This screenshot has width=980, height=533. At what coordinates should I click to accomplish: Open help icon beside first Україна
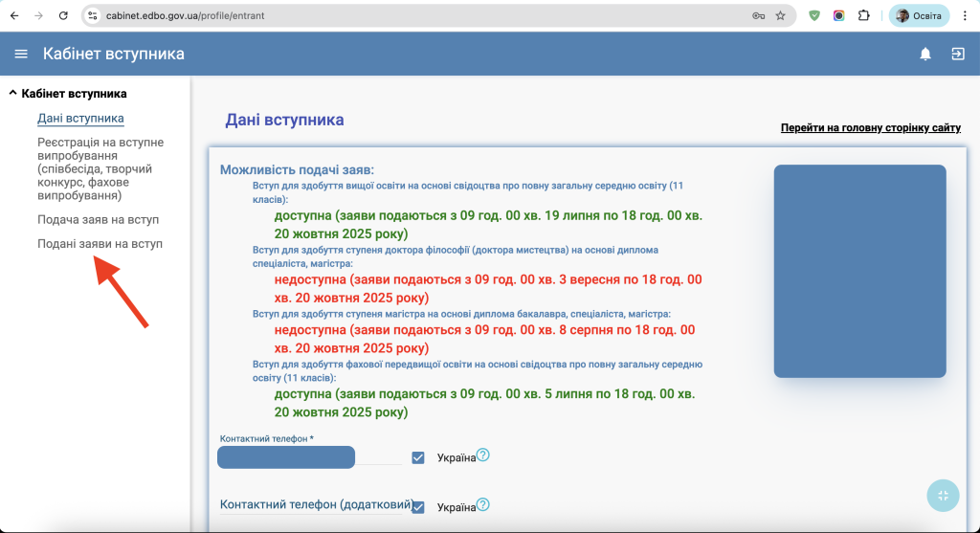(483, 455)
